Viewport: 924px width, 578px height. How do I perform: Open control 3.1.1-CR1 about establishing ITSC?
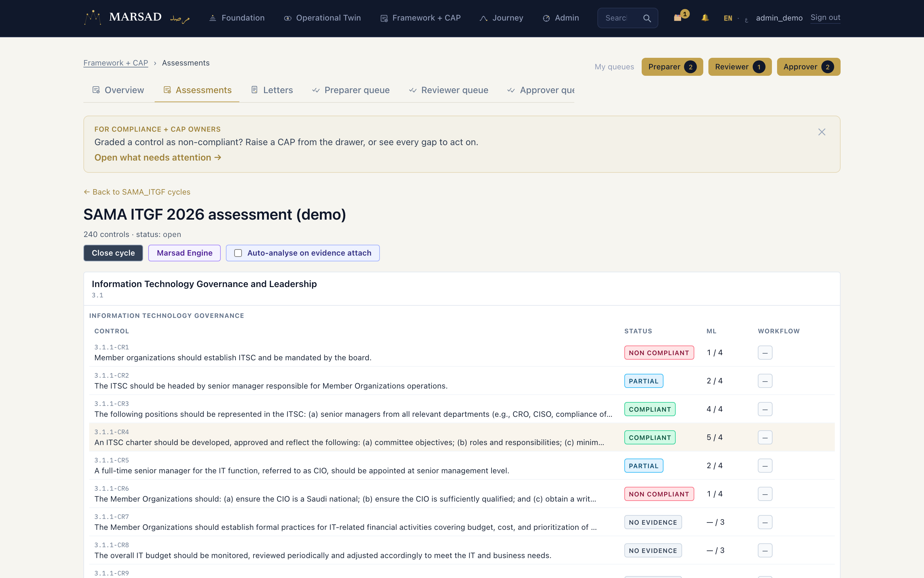point(233,357)
